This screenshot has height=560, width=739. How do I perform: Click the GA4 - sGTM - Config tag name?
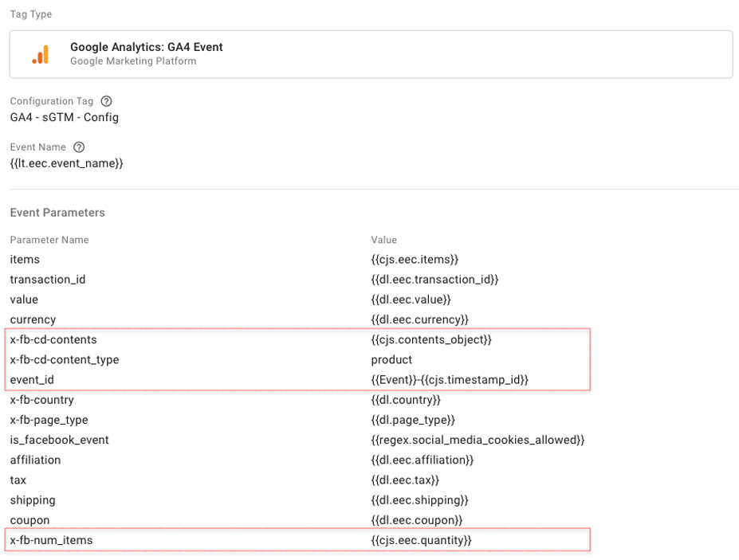[64, 117]
